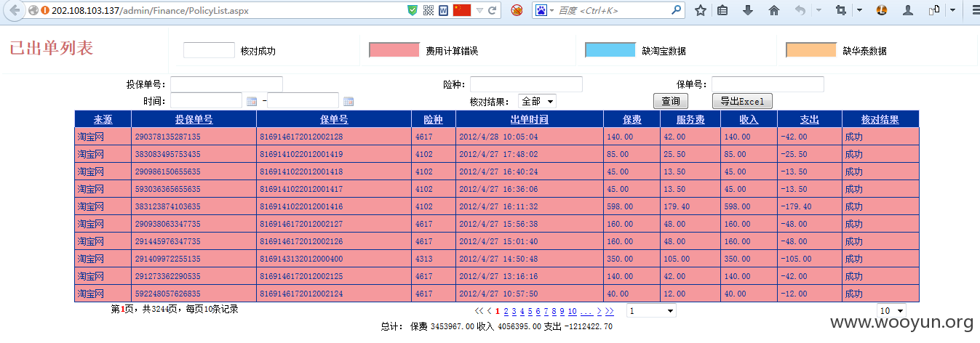Open the end date calendar picker icon
Screen dimensions: 980x343
tap(348, 102)
